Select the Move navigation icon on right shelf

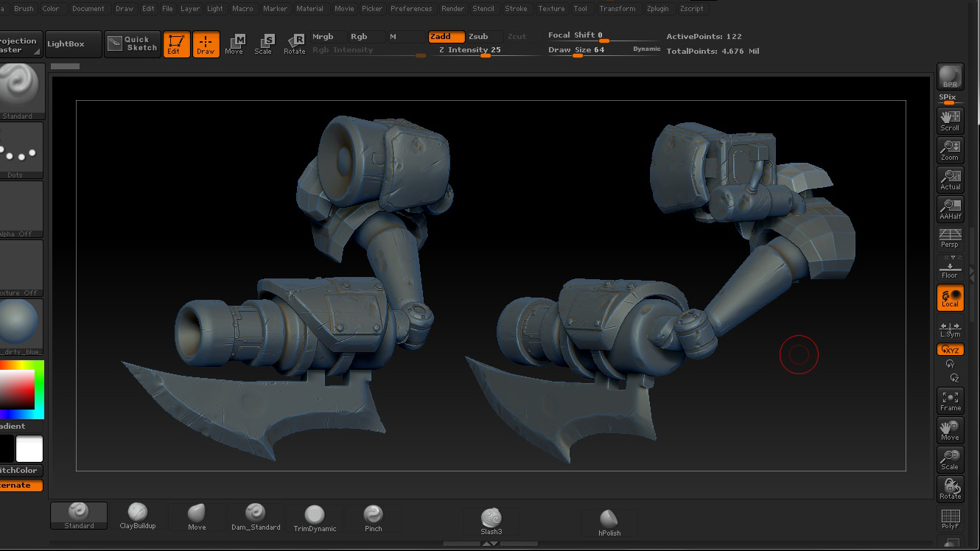click(x=950, y=429)
